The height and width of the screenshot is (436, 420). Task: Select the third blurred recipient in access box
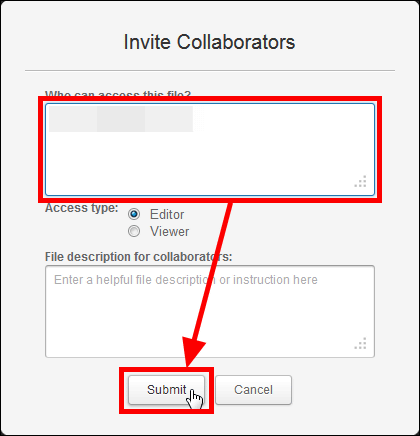[x=169, y=119]
